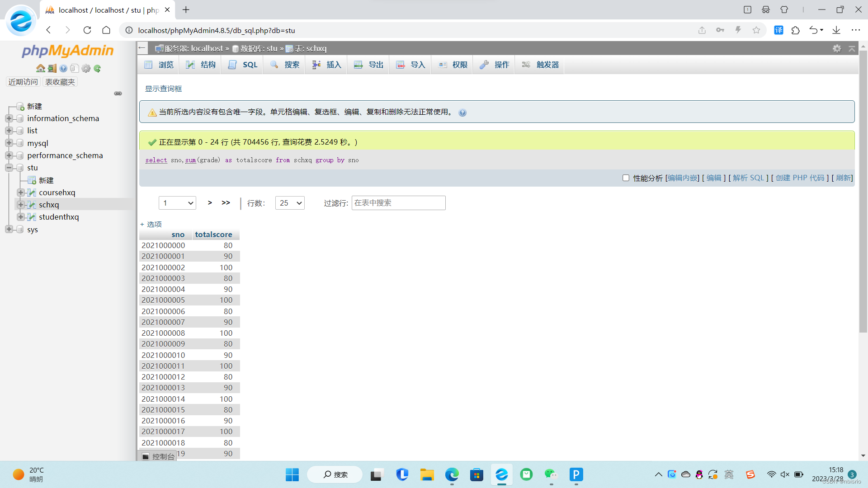This screenshot has height=488, width=868.
Task: Click the Windows Start button
Action: point(292,475)
